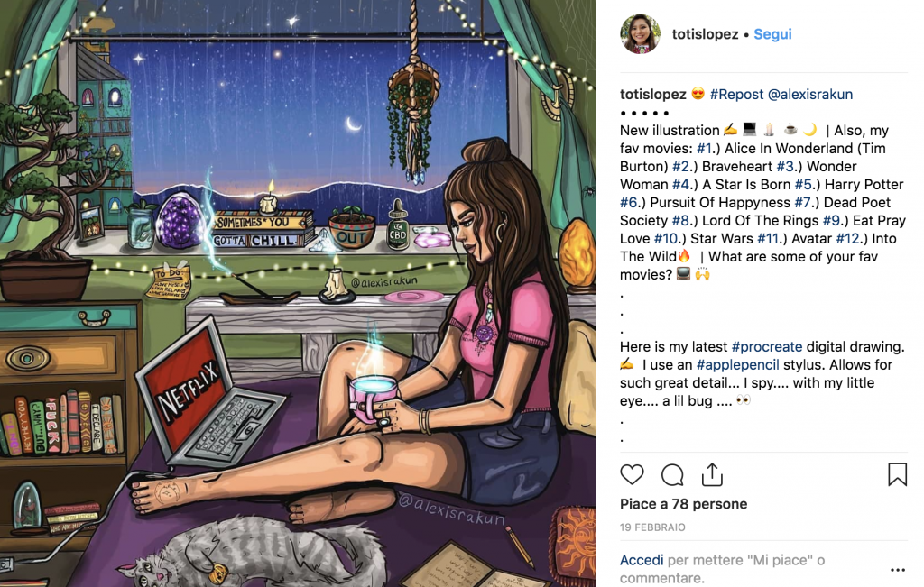Visit the @alexisrakun profile mention
The image size is (924, 587).
click(x=810, y=94)
